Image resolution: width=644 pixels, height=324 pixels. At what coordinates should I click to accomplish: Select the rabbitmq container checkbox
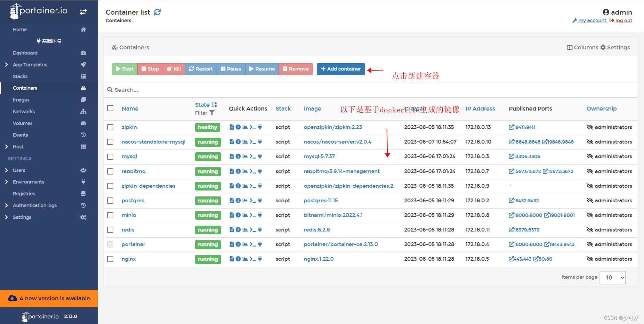[110, 171]
